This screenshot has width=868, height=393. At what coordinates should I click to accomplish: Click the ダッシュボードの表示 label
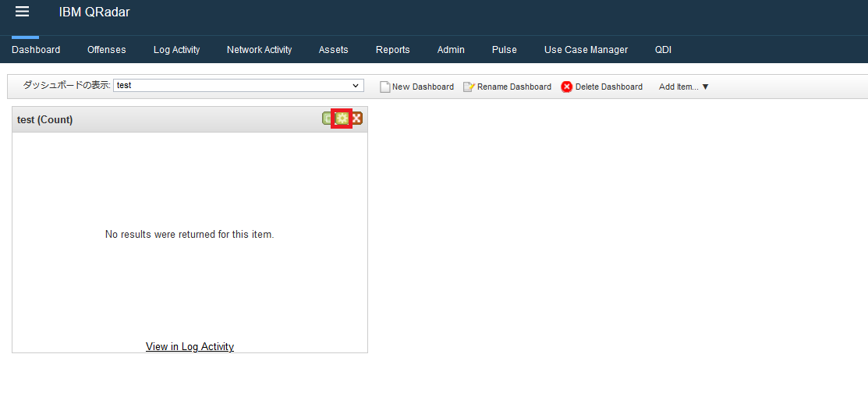point(66,85)
